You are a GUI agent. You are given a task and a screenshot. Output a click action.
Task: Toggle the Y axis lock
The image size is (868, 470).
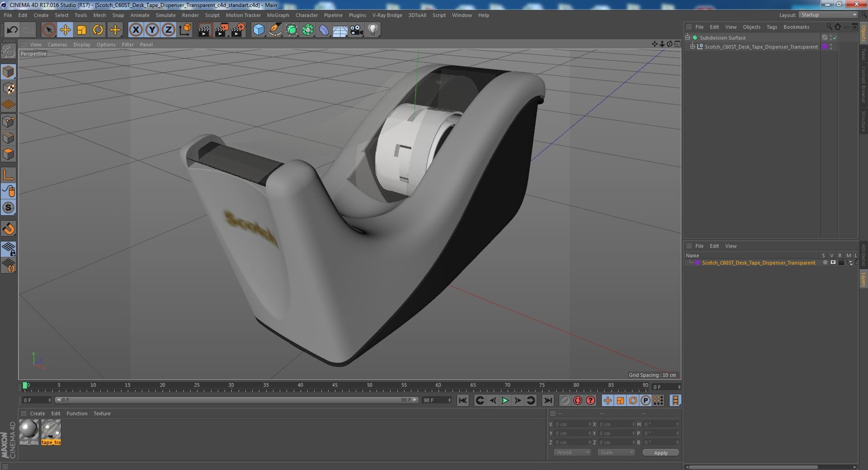coord(152,30)
